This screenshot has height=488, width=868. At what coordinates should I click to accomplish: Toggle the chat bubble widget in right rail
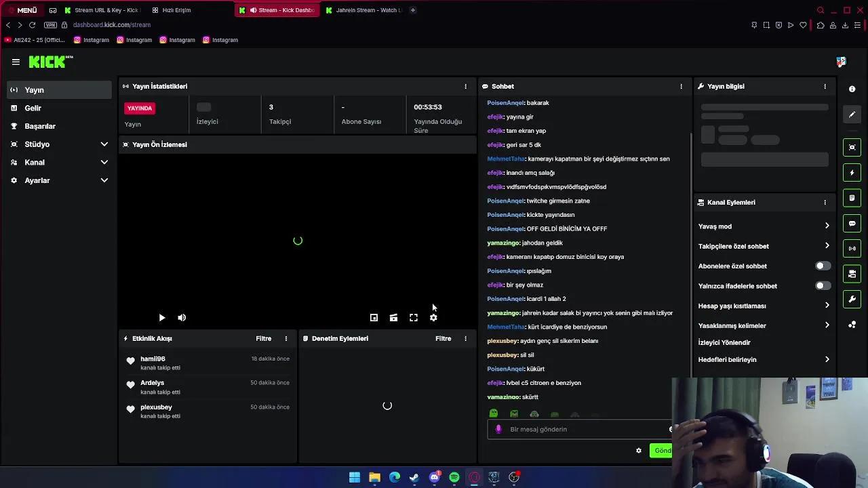[852, 223]
